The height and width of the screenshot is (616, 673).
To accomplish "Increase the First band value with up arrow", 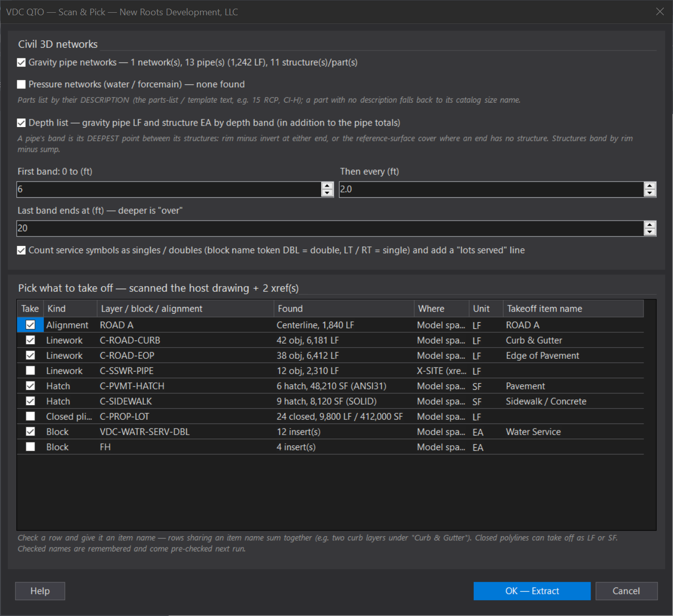I will [x=327, y=186].
